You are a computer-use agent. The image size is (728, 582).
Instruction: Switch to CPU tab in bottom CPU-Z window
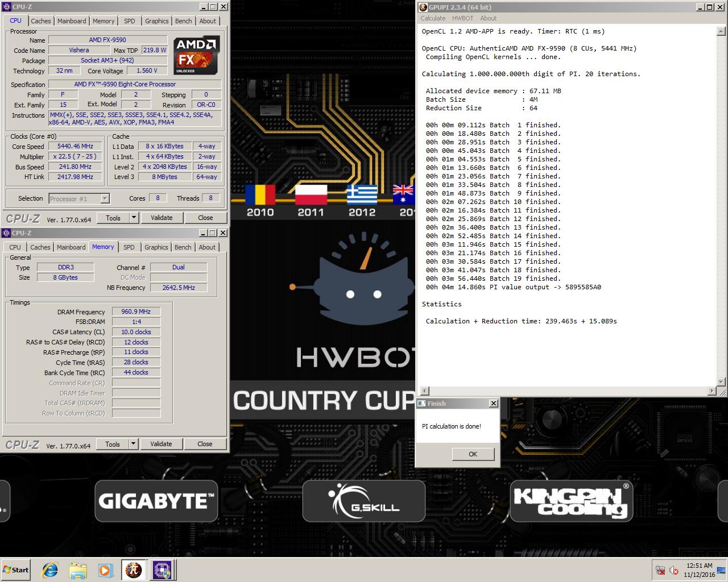tap(15, 247)
